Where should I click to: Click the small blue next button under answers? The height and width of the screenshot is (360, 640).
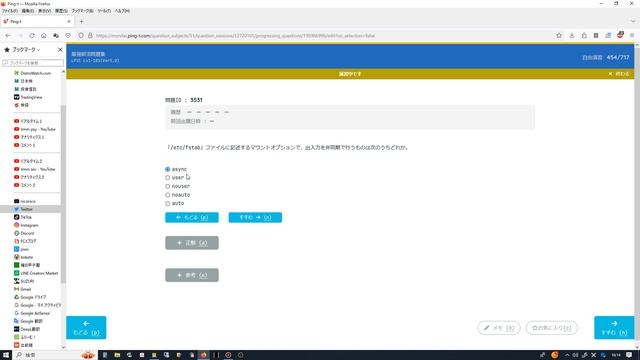[x=255, y=218]
